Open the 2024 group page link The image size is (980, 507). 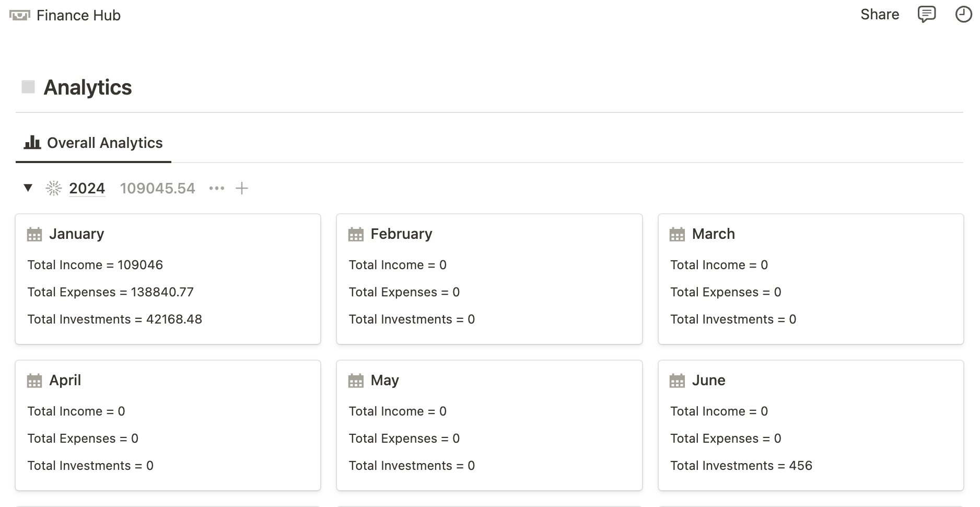coord(87,188)
